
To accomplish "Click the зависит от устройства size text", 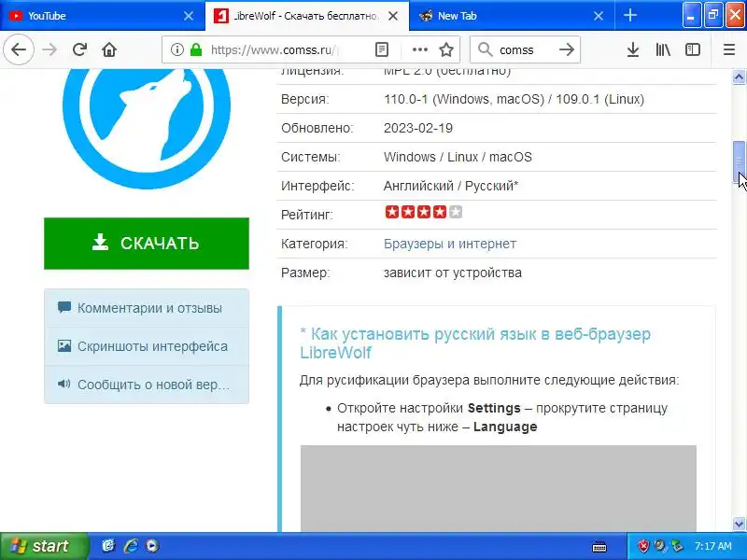I will (x=453, y=273).
